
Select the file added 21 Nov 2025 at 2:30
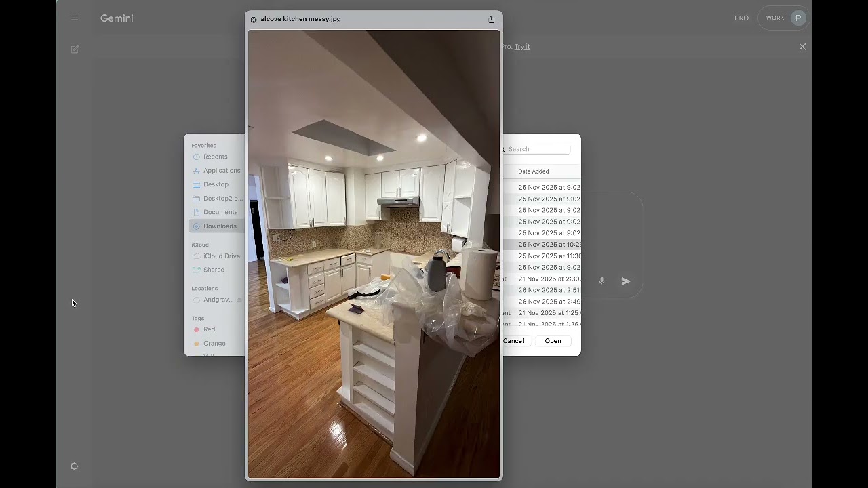pyautogui.click(x=542, y=279)
